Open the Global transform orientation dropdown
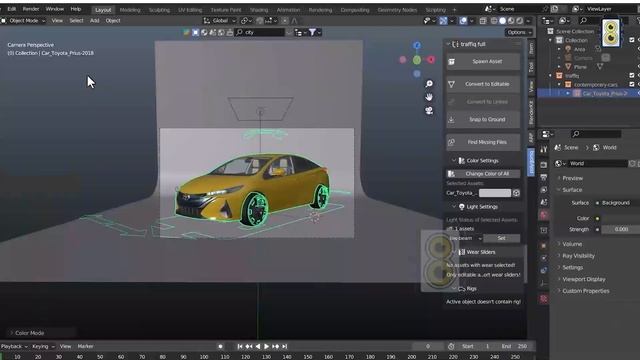 point(220,20)
